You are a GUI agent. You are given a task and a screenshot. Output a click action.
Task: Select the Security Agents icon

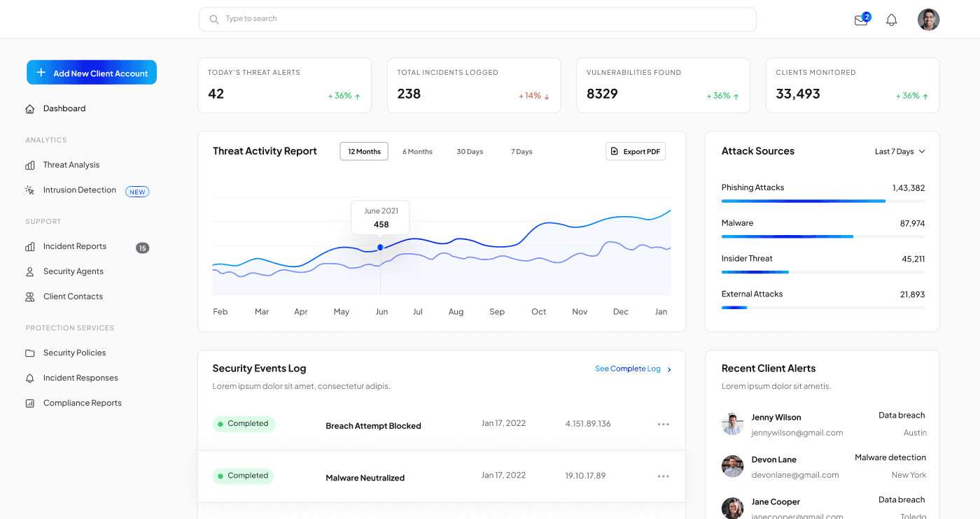click(x=29, y=271)
